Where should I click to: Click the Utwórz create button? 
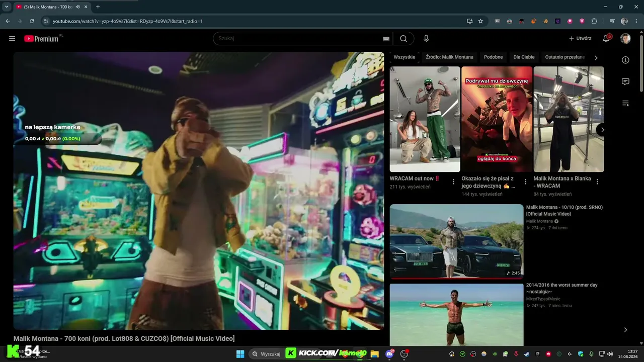[x=580, y=39]
